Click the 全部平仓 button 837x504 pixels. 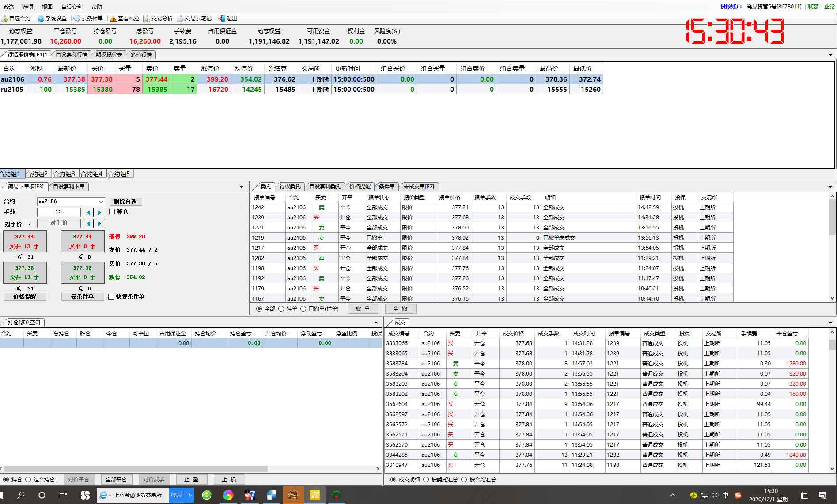pyautogui.click(x=116, y=480)
